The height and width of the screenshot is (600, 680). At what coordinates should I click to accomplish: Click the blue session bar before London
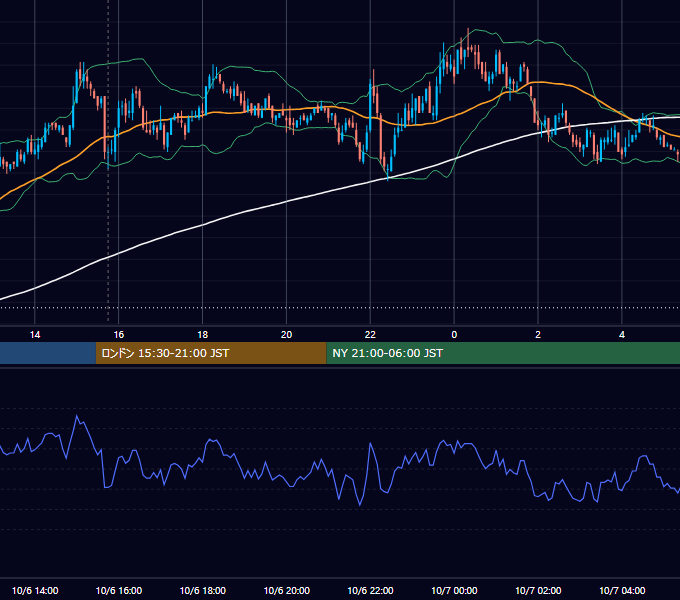pos(48,353)
